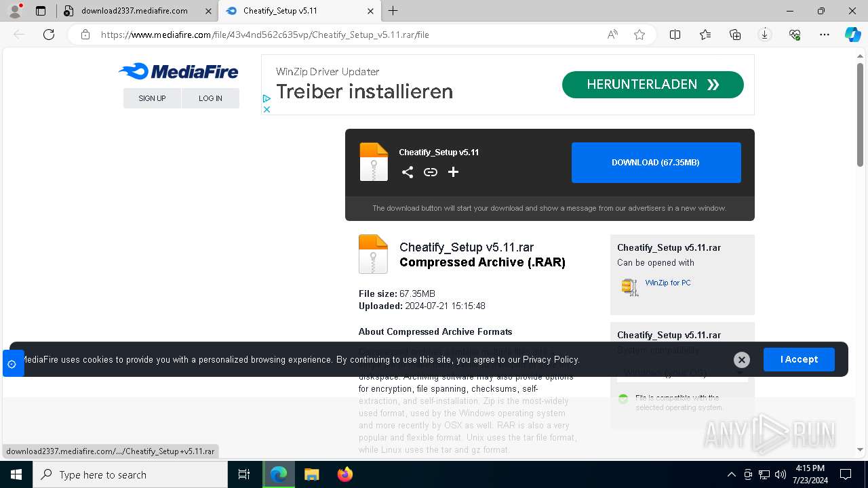Screen dimensions: 868x488
Task: Open the Privacy Policy link
Action: pos(551,359)
